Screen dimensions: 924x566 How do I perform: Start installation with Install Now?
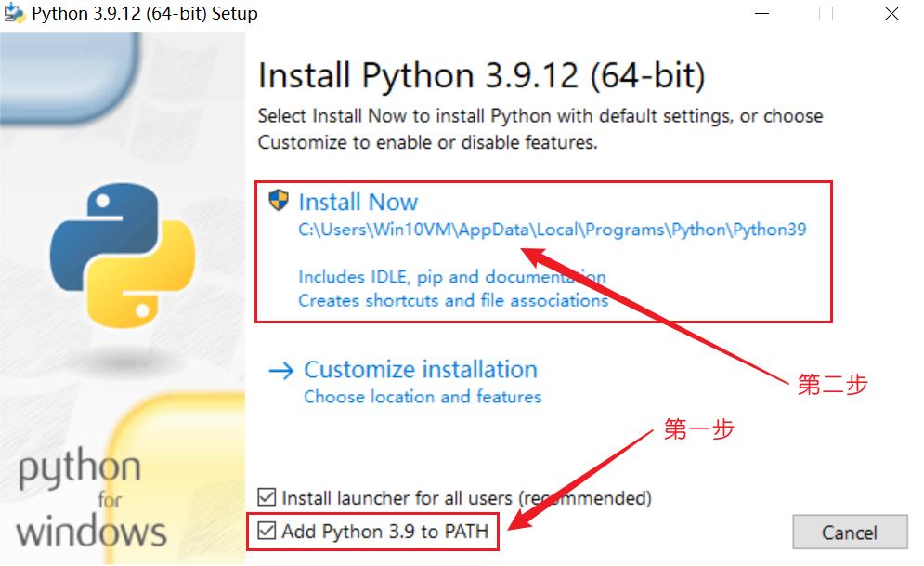click(x=358, y=202)
